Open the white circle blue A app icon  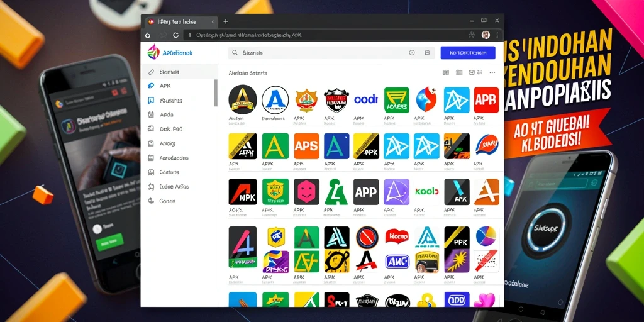(x=275, y=100)
